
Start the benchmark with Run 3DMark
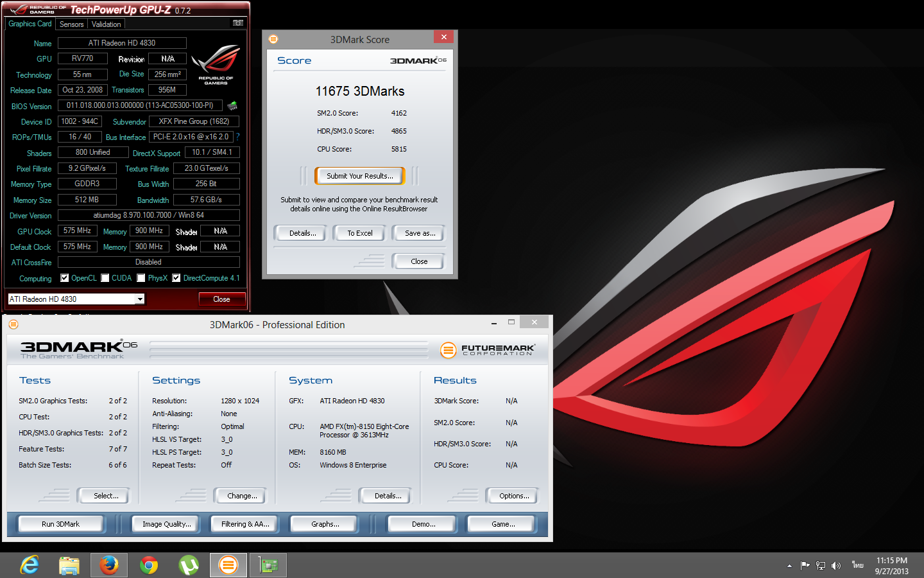click(60, 524)
